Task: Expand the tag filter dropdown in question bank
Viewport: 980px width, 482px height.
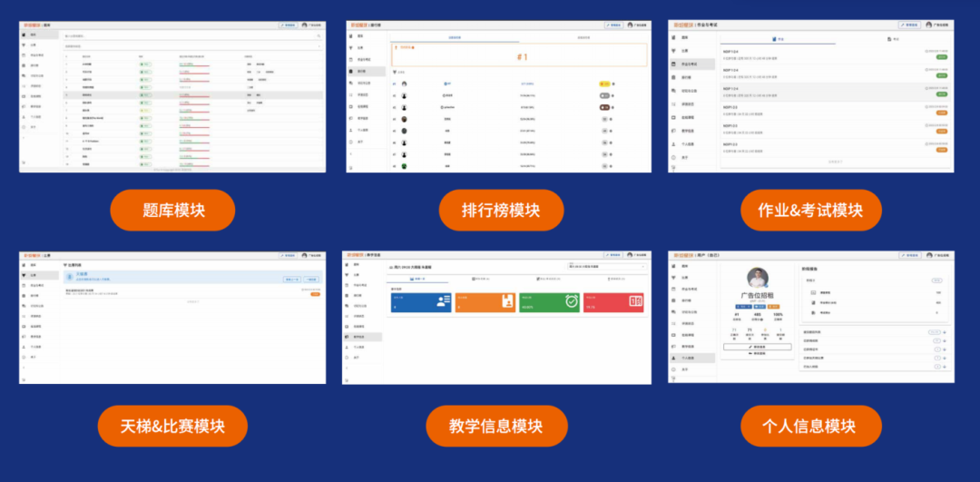Action: (192, 45)
